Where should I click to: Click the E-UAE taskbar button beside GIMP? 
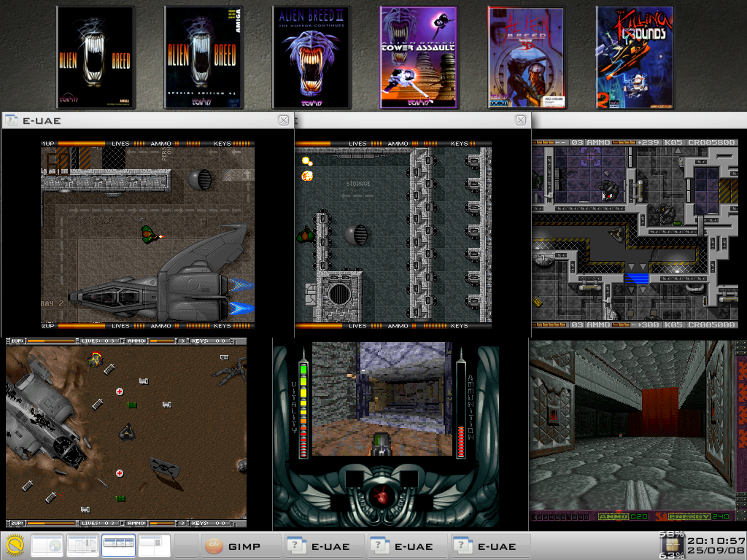click(325, 546)
